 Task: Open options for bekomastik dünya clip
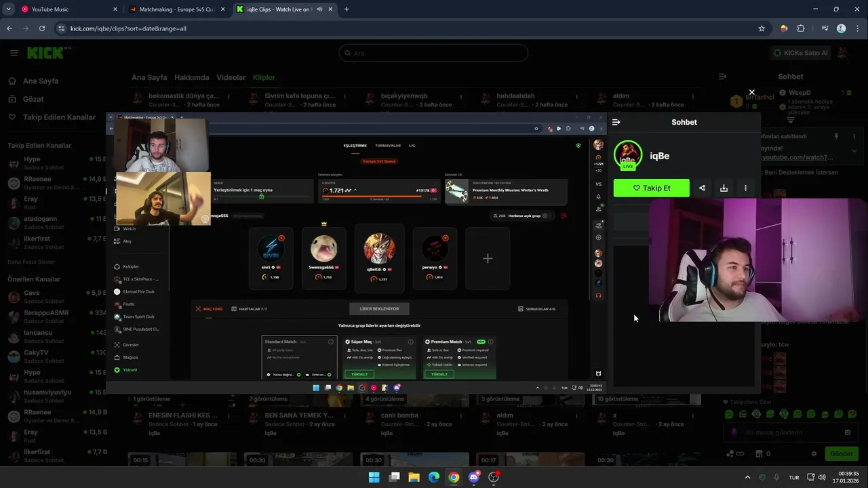(x=229, y=96)
